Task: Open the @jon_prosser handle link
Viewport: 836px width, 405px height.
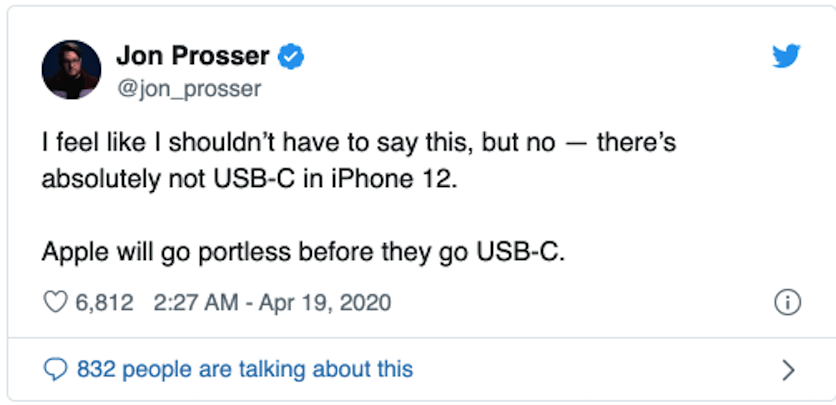Action: (189, 89)
